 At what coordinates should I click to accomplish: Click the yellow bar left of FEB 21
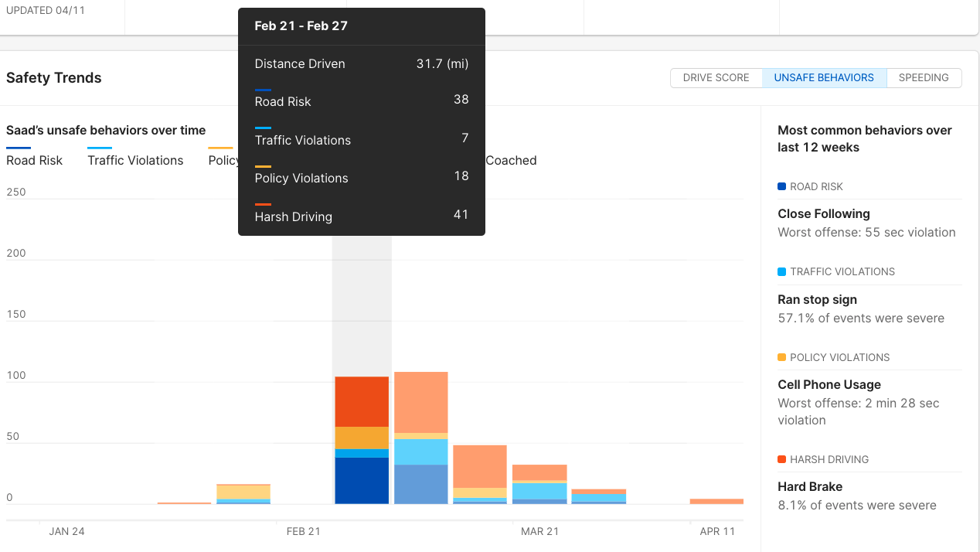point(243,492)
